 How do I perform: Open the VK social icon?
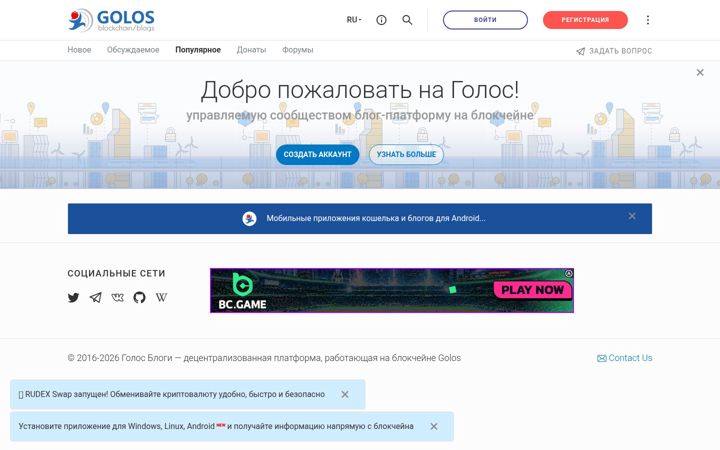pos(118,298)
